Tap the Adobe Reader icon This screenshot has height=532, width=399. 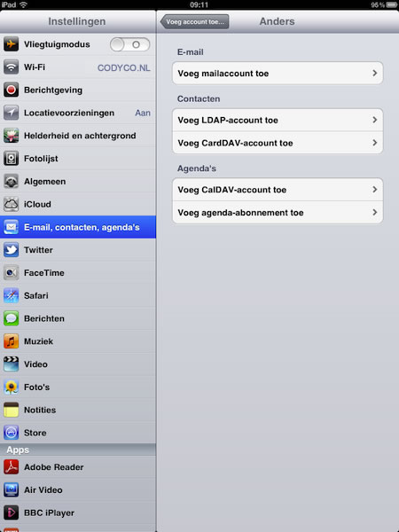pos(12,467)
